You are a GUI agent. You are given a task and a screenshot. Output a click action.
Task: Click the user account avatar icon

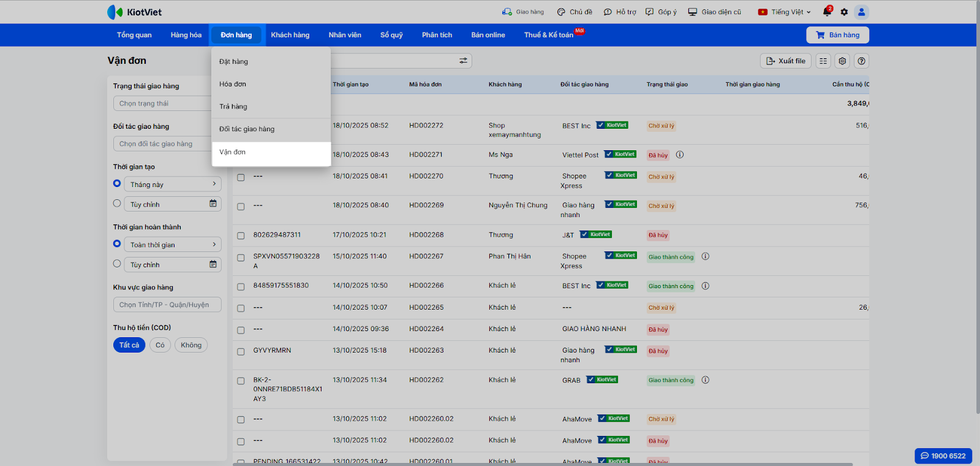pyautogui.click(x=861, y=12)
